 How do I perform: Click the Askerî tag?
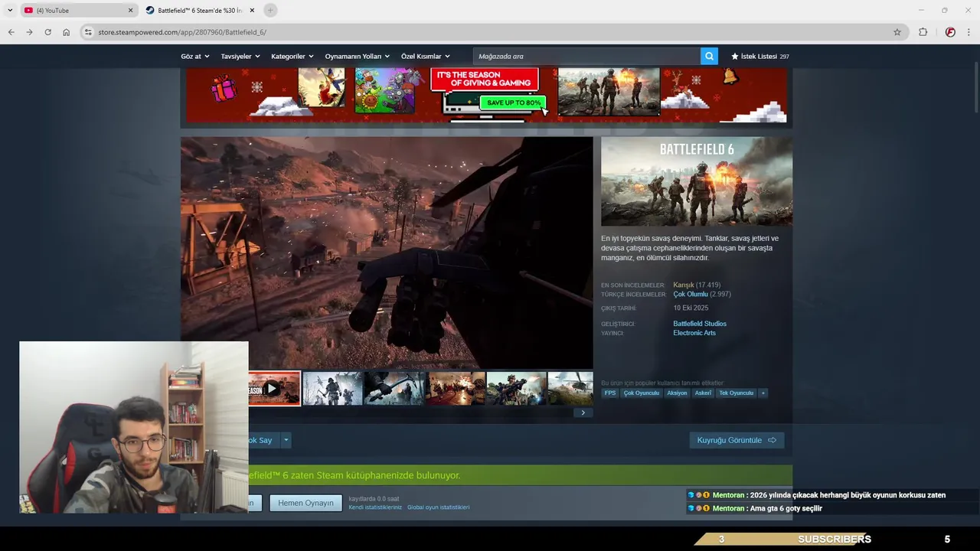pos(703,393)
